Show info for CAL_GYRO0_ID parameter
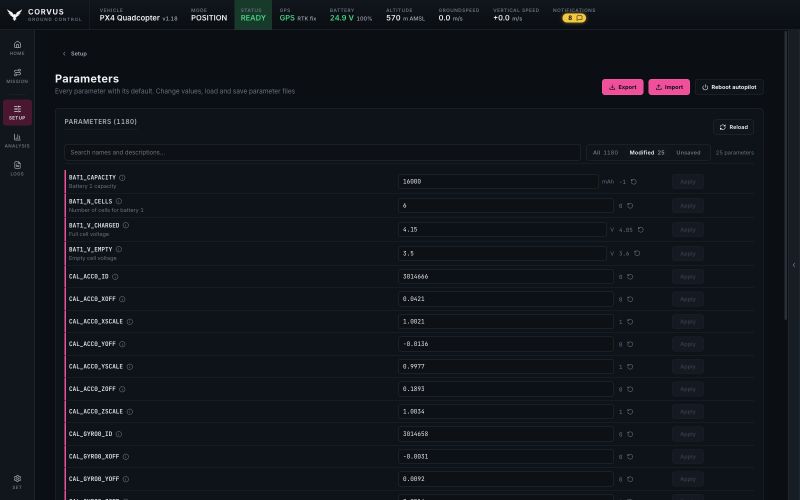Screen dimensions: 800x500 [x=118, y=434]
